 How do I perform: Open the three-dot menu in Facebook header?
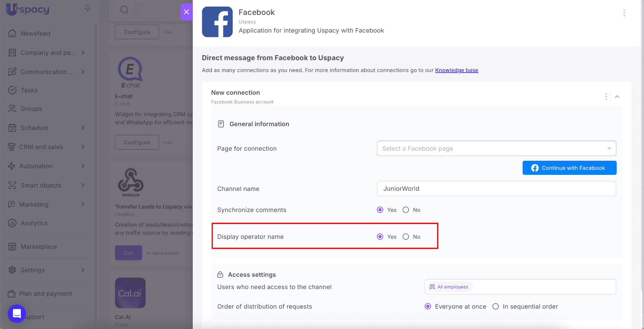click(624, 13)
